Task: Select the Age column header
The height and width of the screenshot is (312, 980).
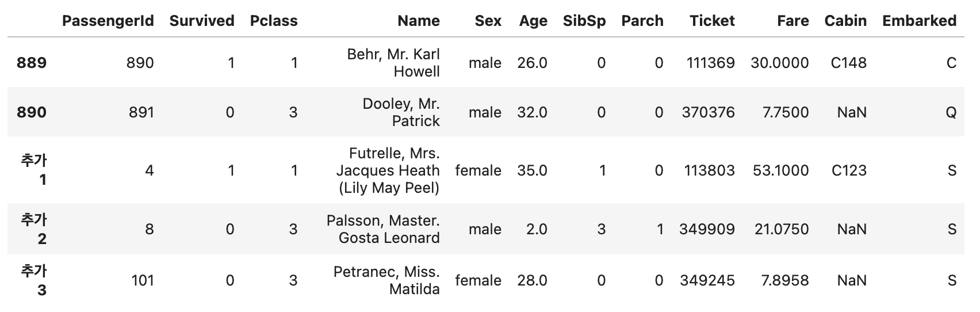Action: coord(533,21)
